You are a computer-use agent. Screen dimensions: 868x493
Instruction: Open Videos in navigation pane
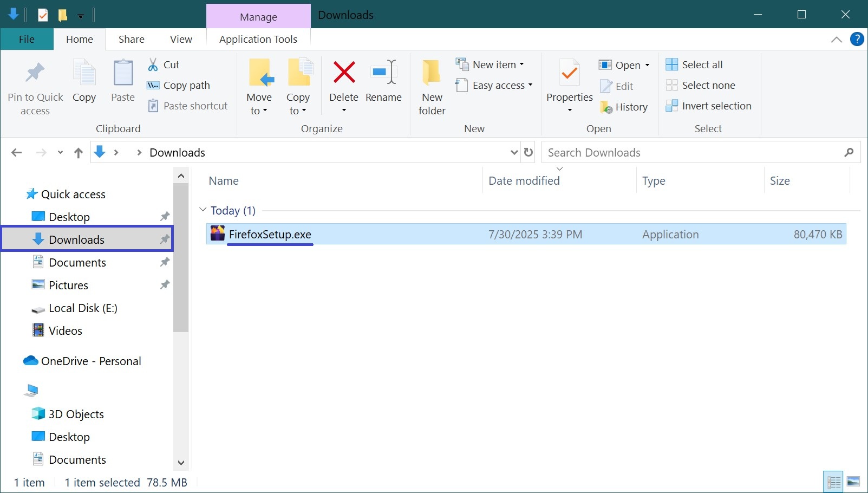click(65, 330)
